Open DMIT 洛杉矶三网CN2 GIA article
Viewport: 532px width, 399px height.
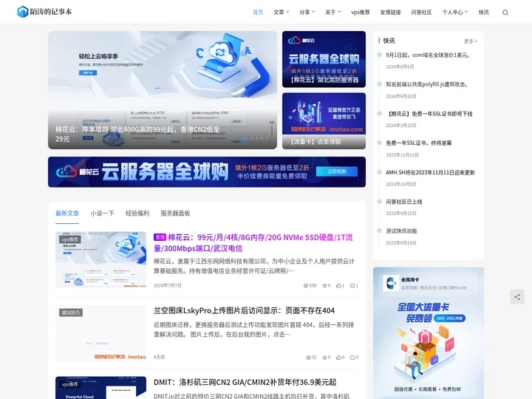coord(245,383)
